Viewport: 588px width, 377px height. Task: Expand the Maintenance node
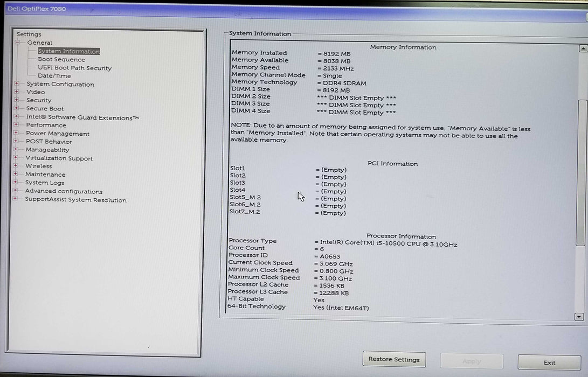click(x=16, y=174)
